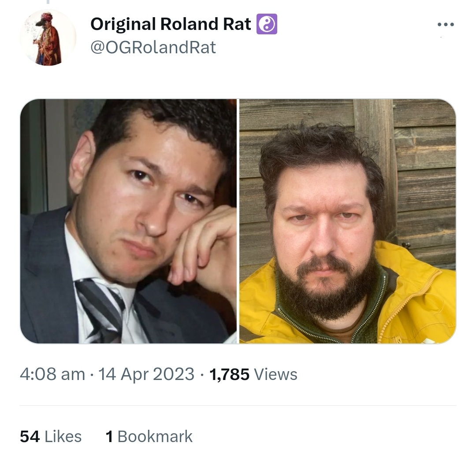Select the 1,785 view count number
Viewport: 476px width, 461px height.
coord(229,374)
